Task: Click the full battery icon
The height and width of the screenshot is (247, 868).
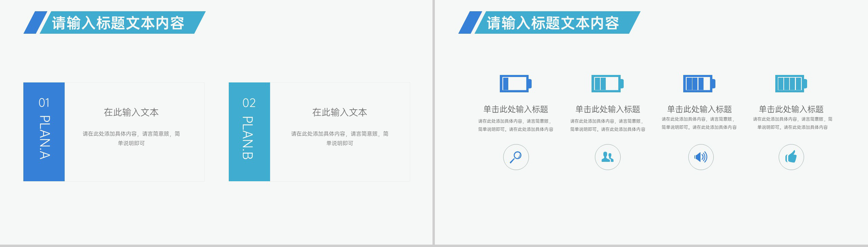Action: point(791,83)
